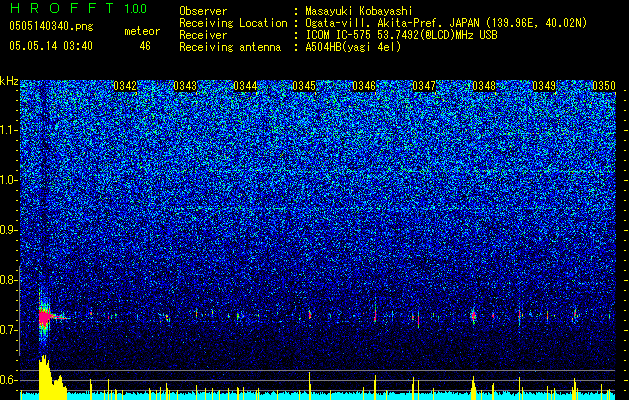This screenshot has width=629, height=400.
Task: Click the 0.6 kHz axis tick label
Action: [x=9, y=380]
